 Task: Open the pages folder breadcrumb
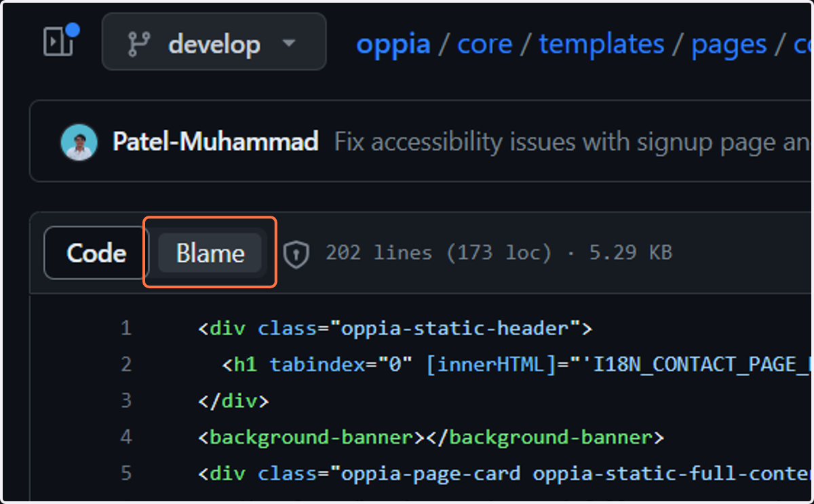click(x=729, y=45)
